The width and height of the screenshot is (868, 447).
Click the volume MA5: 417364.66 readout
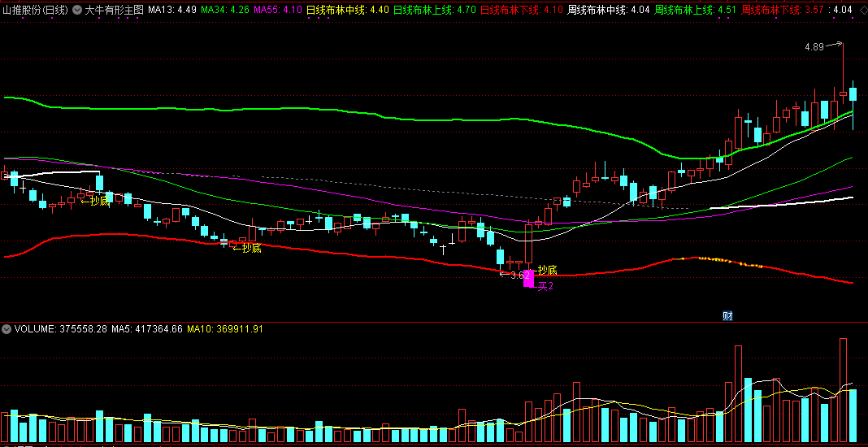[147, 329]
